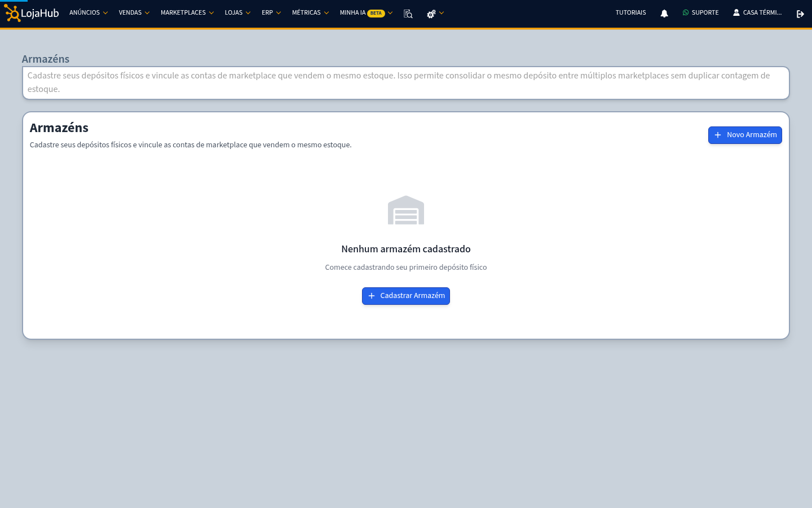Open the notifications bell
The width and height of the screenshot is (812, 508).
pos(664,14)
